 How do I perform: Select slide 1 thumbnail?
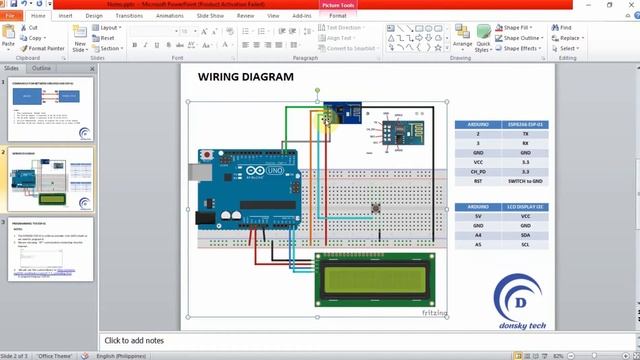click(50, 109)
